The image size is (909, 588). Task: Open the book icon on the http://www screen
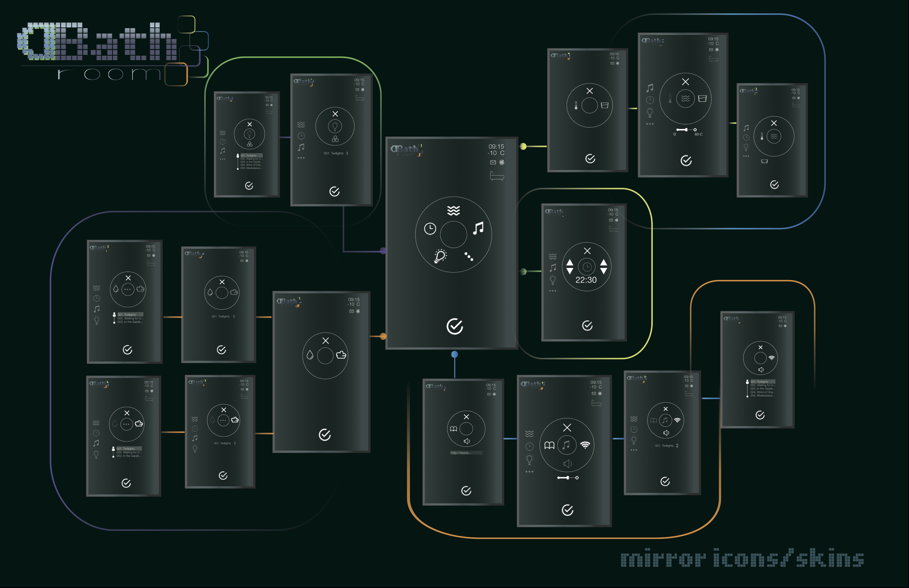[453, 429]
